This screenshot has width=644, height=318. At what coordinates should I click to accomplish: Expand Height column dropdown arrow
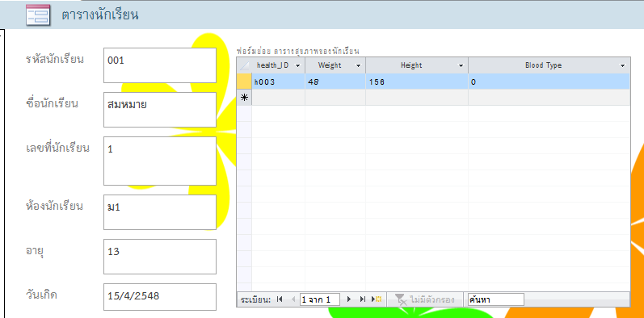pos(461,65)
